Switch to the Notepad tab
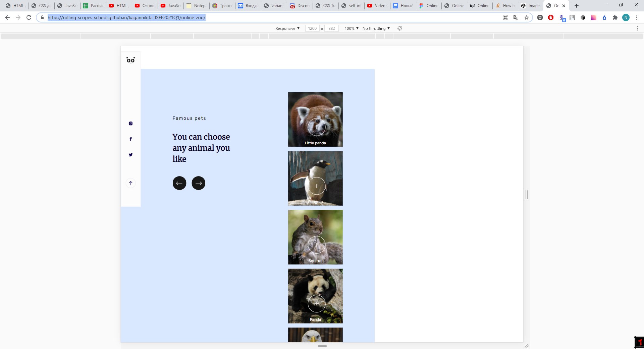 click(x=197, y=6)
